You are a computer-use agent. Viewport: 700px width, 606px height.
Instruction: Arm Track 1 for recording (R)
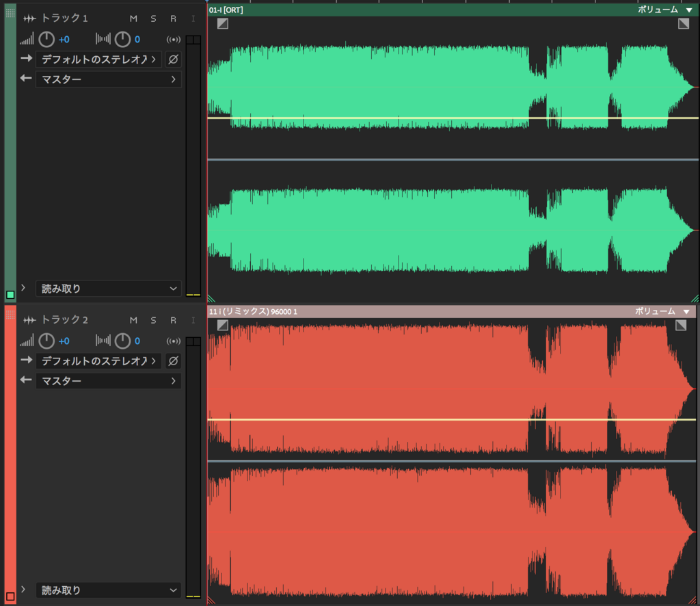(173, 18)
